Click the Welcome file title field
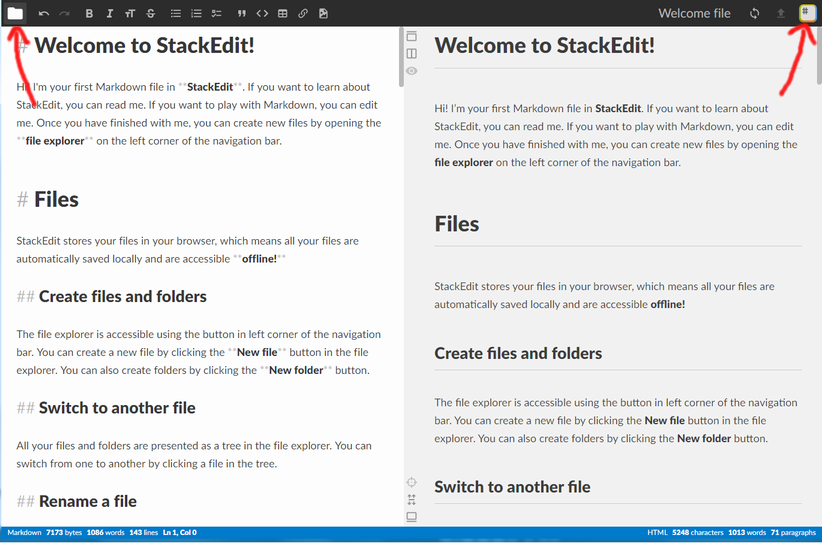The image size is (822, 543). coord(694,14)
